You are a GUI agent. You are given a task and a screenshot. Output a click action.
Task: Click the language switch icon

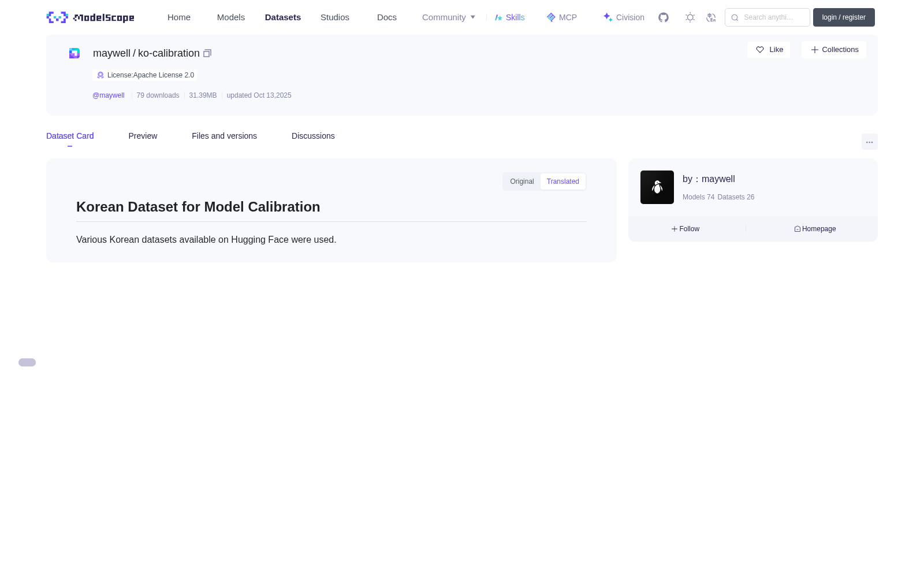coord(711,17)
